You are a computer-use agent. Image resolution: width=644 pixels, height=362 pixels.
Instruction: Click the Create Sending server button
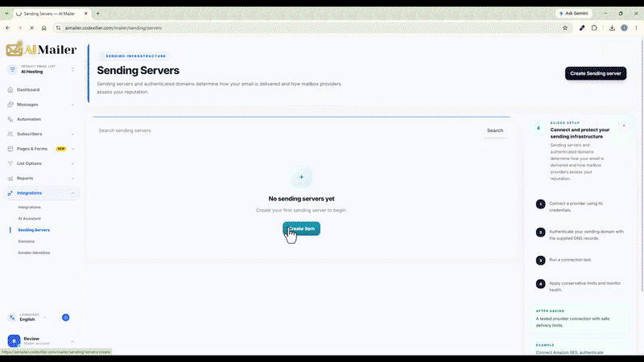point(596,73)
